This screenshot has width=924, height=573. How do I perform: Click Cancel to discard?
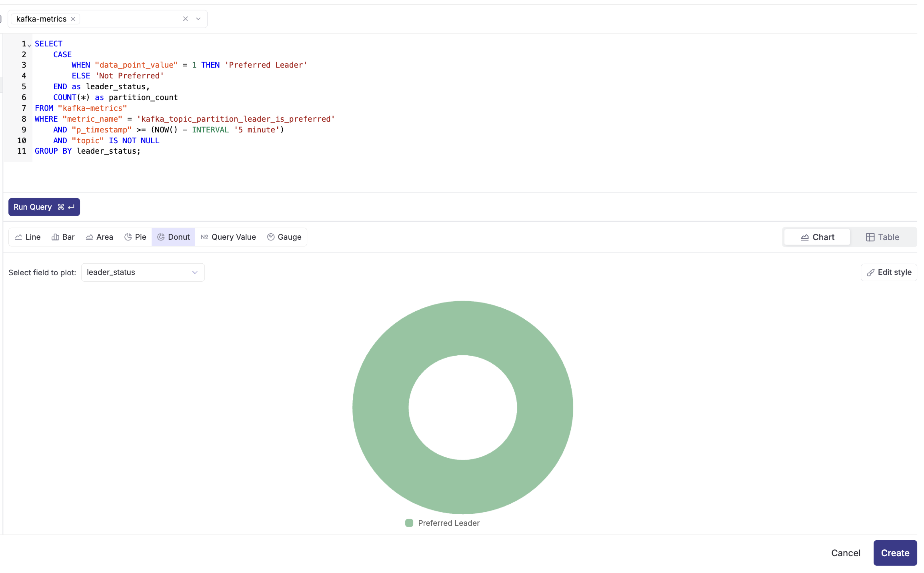pyautogui.click(x=846, y=553)
